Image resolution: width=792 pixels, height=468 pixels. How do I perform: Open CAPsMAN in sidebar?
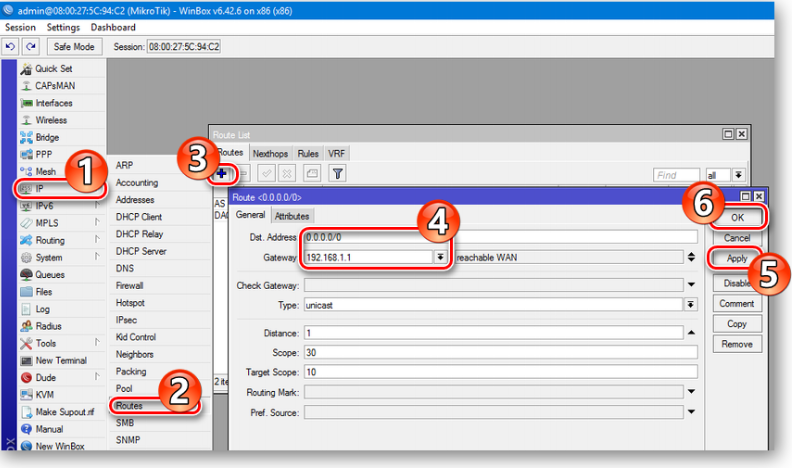click(62, 86)
